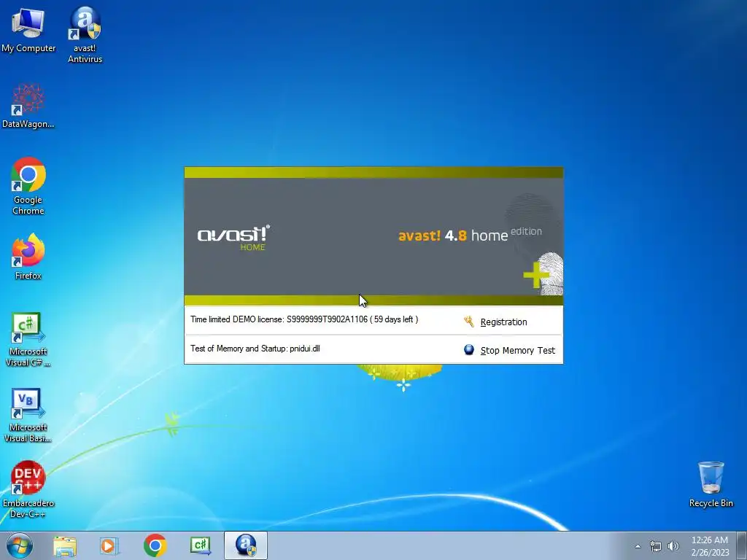
Task: Open the network status tray icon
Action: (x=656, y=546)
